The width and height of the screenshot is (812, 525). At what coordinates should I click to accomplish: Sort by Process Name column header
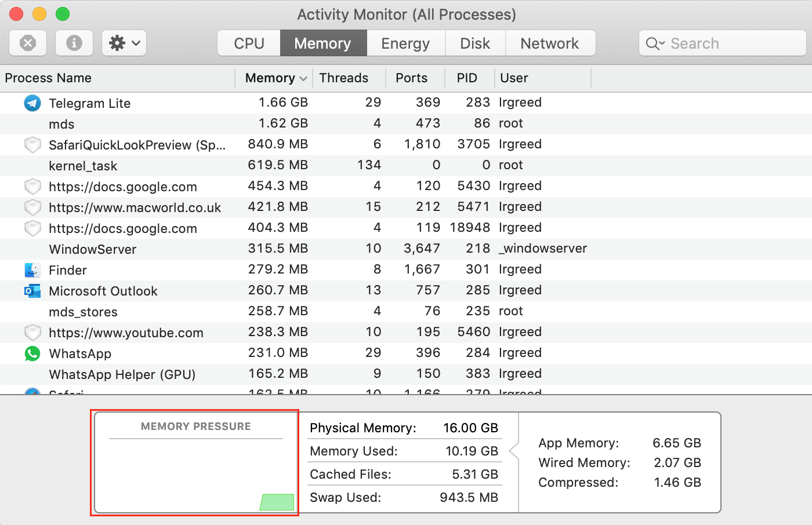click(117, 78)
